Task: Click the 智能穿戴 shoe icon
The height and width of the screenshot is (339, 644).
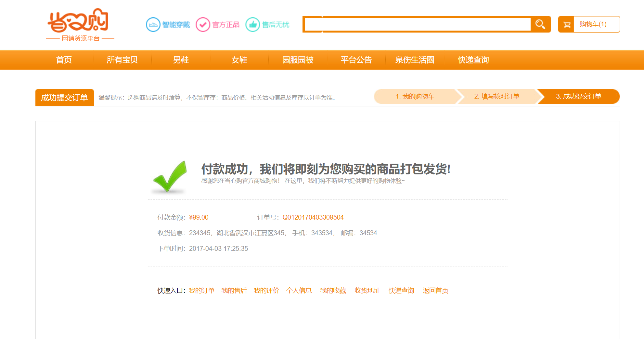Action: [153, 24]
